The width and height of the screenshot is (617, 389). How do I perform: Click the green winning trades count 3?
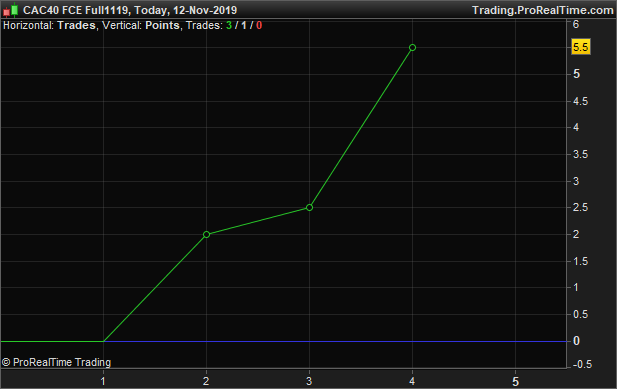point(229,26)
